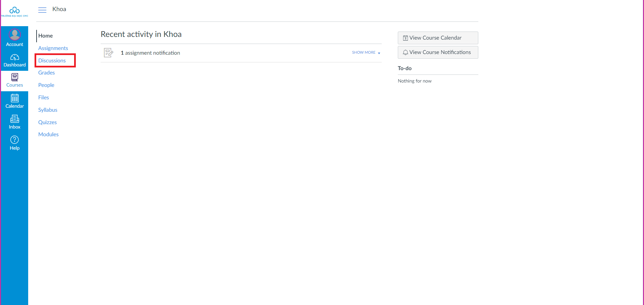This screenshot has height=305, width=644.
Task: Open the Quizzes course link
Action: pyautogui.click(x=47, y=122)
